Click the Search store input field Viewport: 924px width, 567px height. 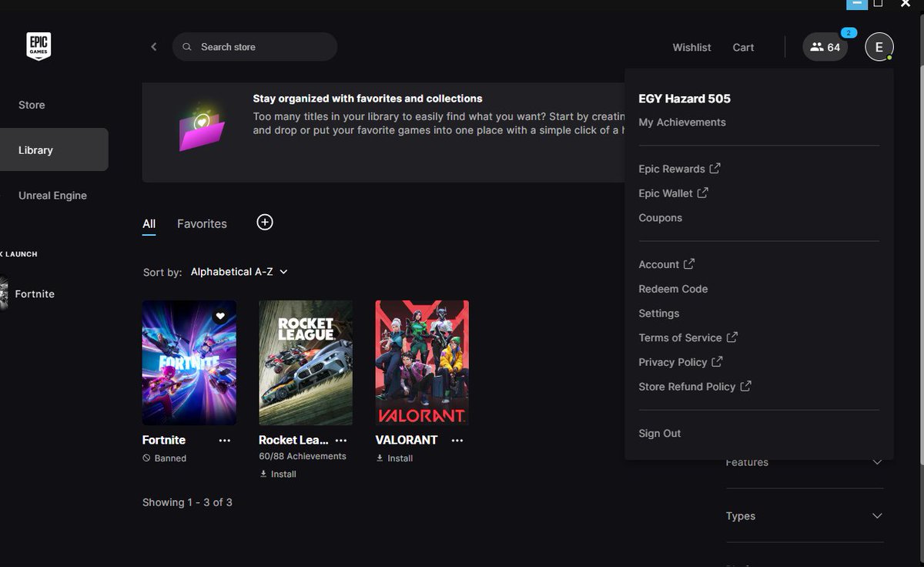pyautogui.click(x=255, y=47)
